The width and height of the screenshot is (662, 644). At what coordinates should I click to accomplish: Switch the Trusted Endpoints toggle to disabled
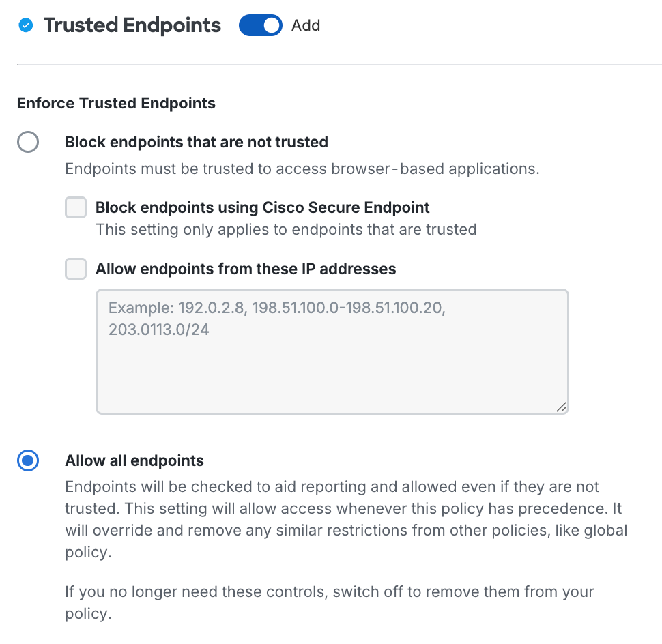pyautogui.click(x=260, y=25)
